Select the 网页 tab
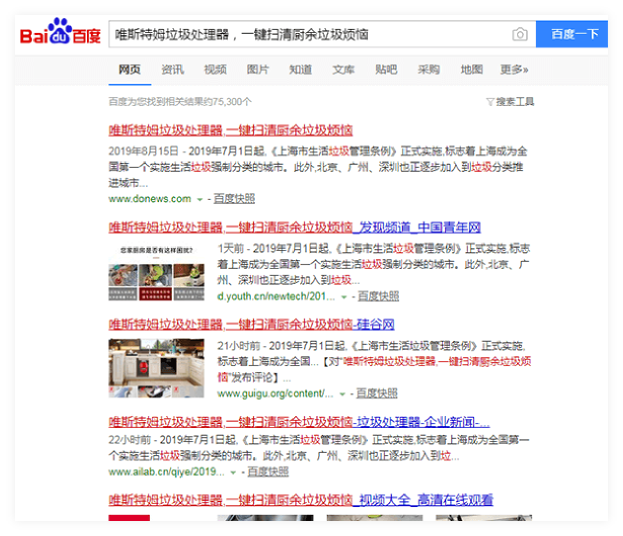 coord(130,70)
